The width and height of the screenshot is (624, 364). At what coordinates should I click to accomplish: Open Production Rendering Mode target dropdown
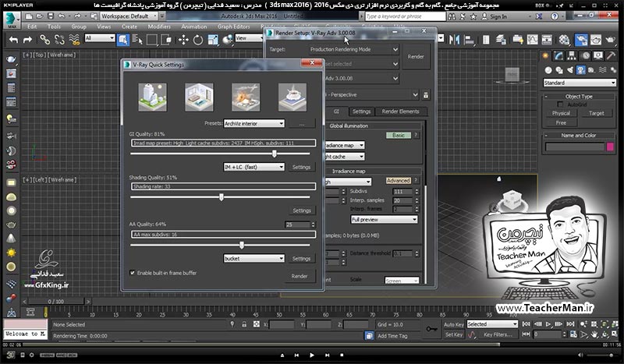tap(353, 50)
